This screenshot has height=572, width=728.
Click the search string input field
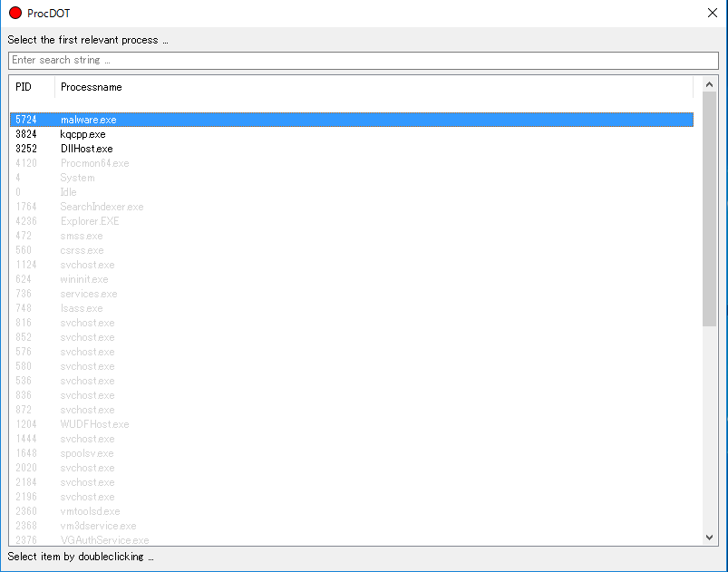tap(363, 60)
